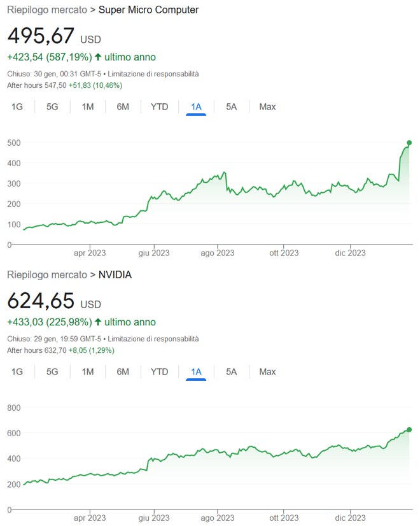Choose 5A range on Super Micro chart
Viewport: 420px width, 526px height.
(x=231, y=106)
